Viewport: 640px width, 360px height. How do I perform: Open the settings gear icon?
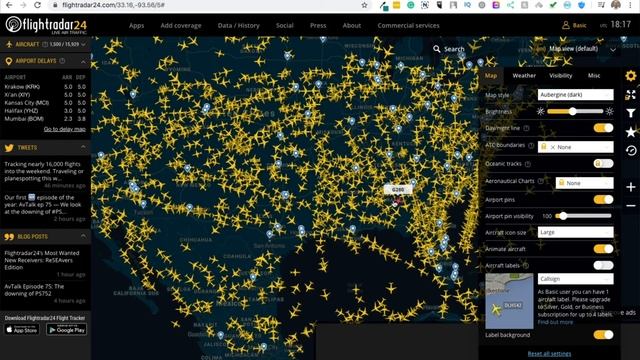click(x=631, y=76)
